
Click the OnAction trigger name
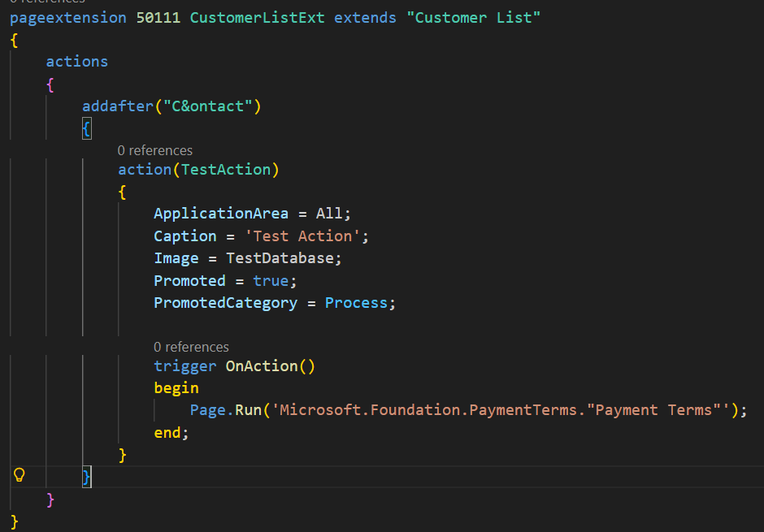pyautogui.click(x=262, y=366)
